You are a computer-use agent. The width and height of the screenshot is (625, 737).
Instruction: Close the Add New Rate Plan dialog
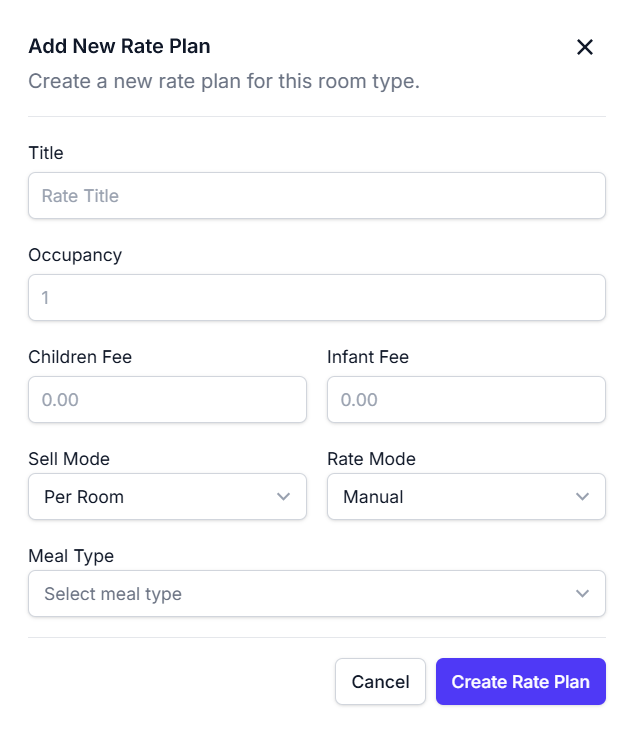585,47
